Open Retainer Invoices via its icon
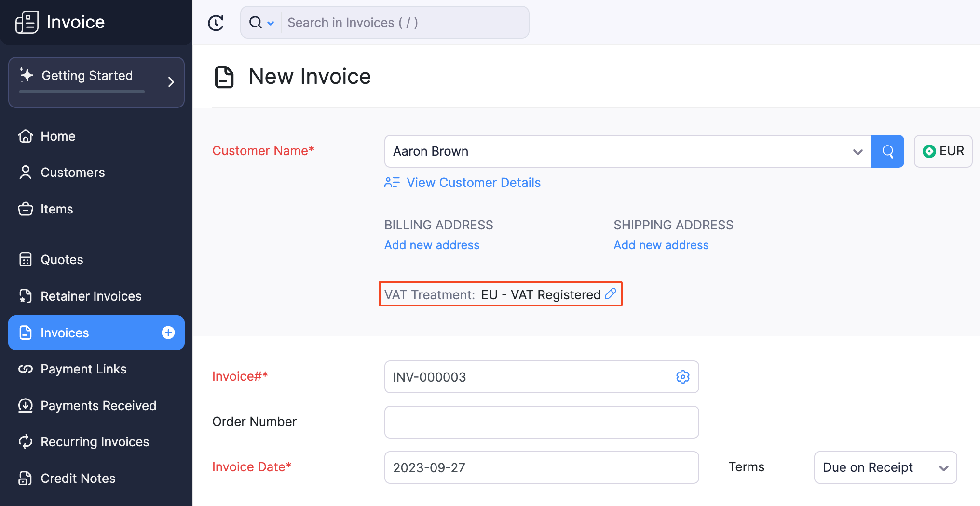Screen dimensions: 980x506 (x=26, y=296)
